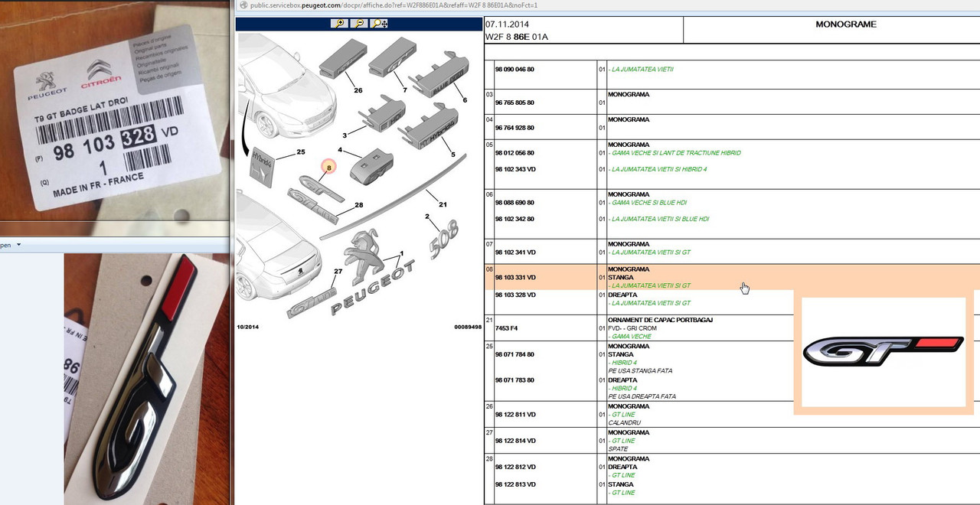Select part number 98 122 814 VD
Image resolution: width=980 pixels, height=505 pixels.
[515, 441]
